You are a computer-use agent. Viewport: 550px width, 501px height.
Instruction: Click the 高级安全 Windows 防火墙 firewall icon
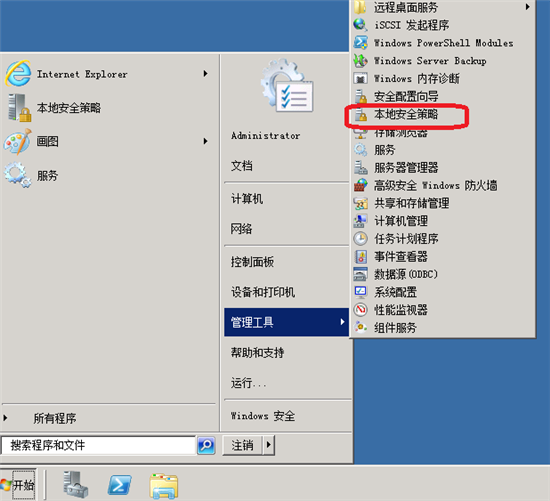(361, 185)
